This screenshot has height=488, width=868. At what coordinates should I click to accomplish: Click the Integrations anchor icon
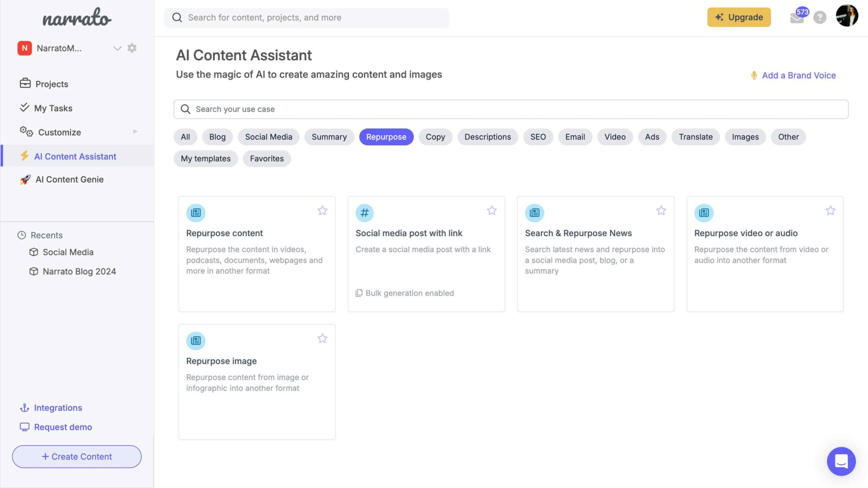click(x=25, y=408)
